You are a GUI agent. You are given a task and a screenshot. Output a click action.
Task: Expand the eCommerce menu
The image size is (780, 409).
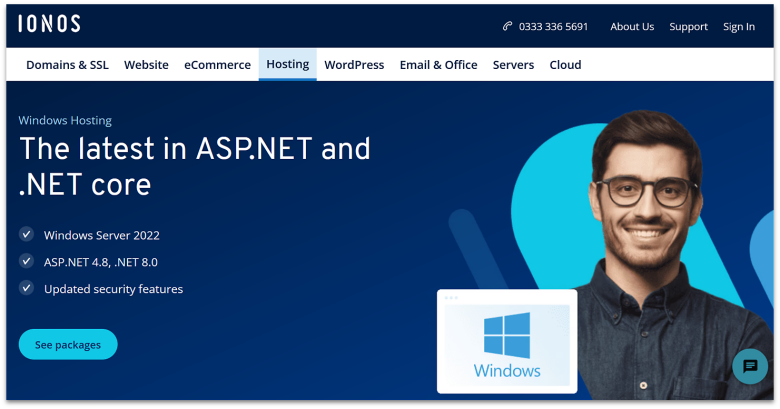(217, 65)
